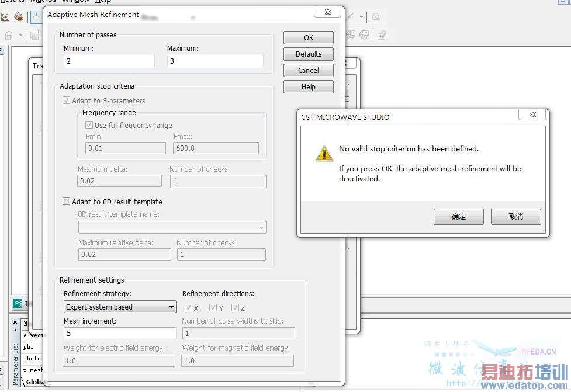Click the gear with eye view options icon

[x=19, y=17]
